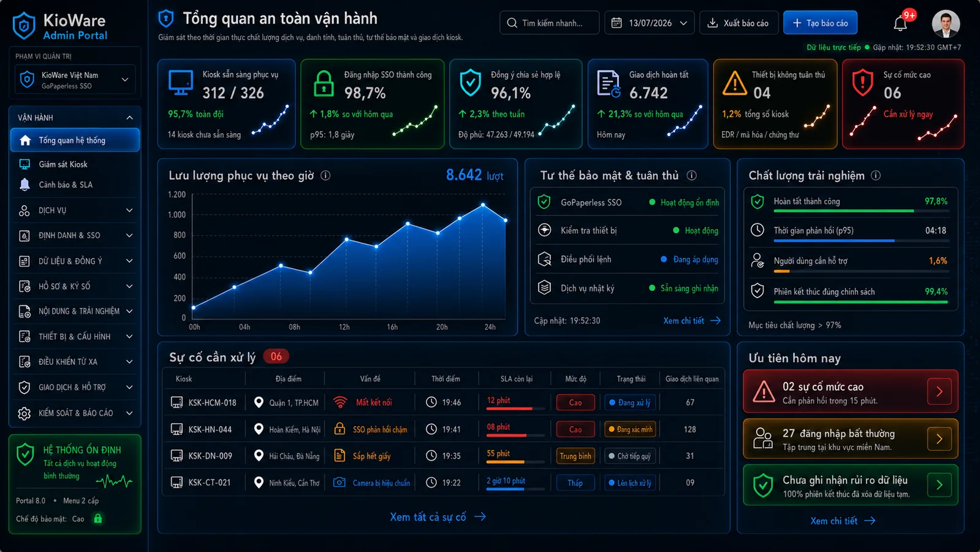This screenshot has width=980, height=552.
Task: Click the Điều phối lệnh icon
Action: 544,259
